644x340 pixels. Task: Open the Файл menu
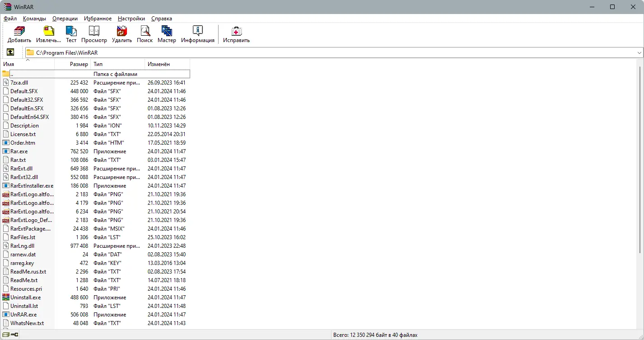[x=10, y=19]
